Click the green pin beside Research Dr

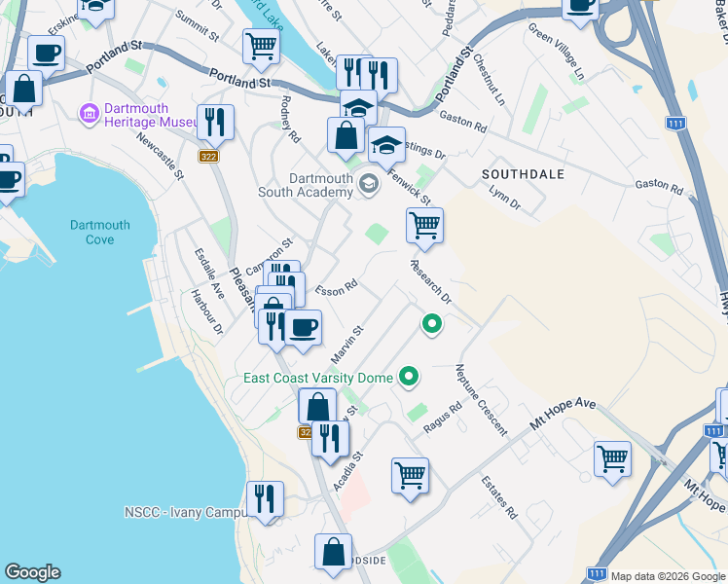[432, 324]
